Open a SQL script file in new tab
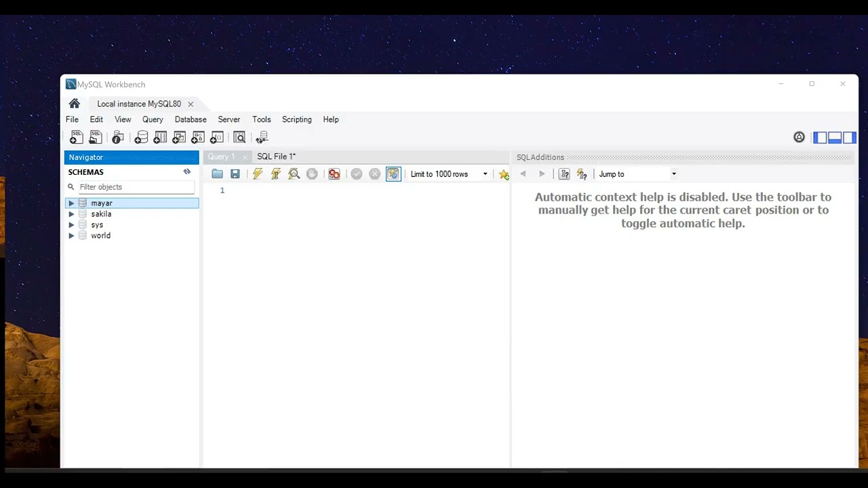Viewport: 868px width, 488px height. pyautogui.click(x=96, y=138)
